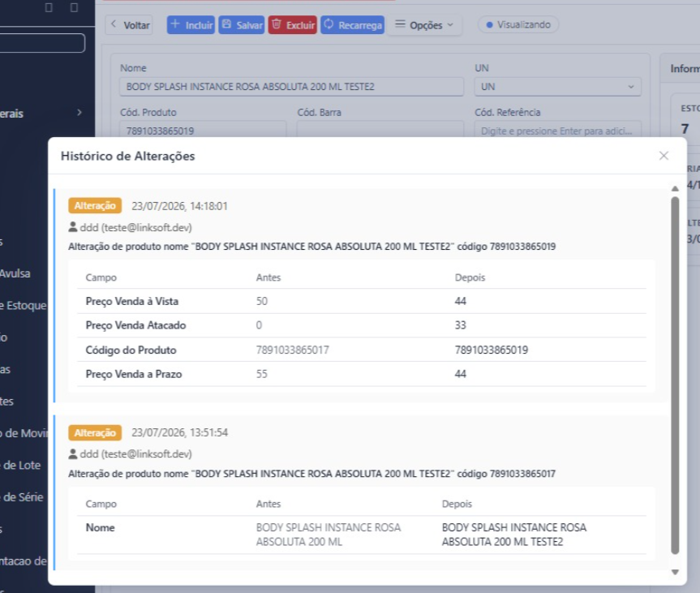Click the Alteração badge dated 13:51:54

tap(95, 432)
